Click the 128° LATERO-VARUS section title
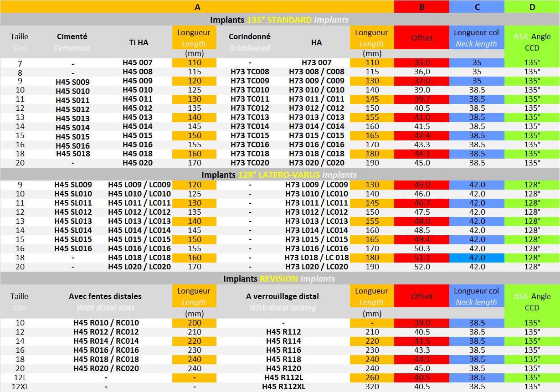 point(279,175)
